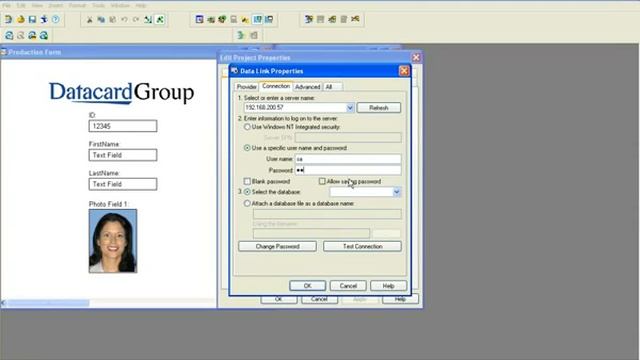Click the highlighted blue layout icon in the middle toolbar
640x360 pixels.
pos(257,19)
